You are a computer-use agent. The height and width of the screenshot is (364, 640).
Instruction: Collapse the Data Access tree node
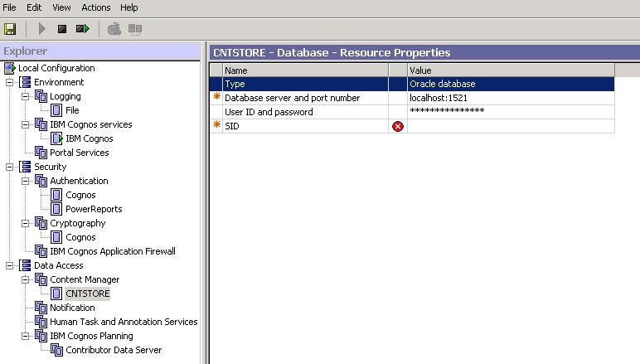[x=9, y=265]
